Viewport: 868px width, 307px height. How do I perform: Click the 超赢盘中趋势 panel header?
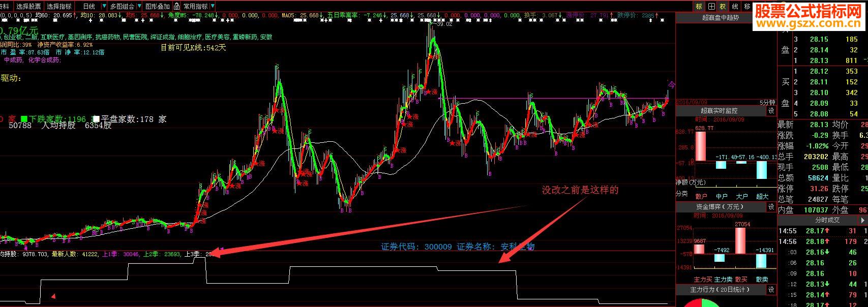[721, 18]
